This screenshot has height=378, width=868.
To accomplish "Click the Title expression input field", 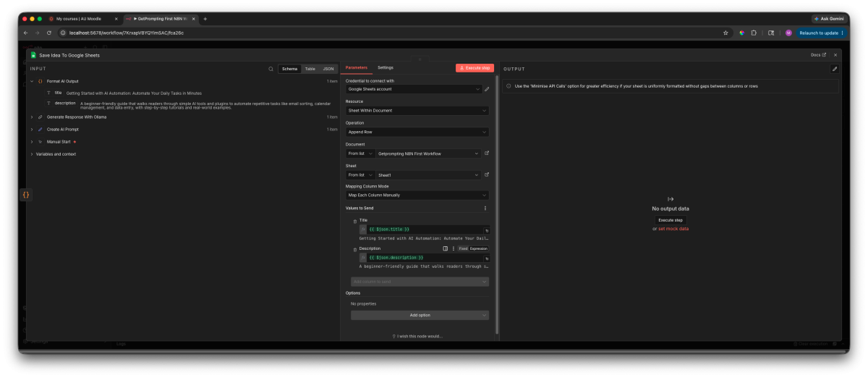I will point(425,230).
